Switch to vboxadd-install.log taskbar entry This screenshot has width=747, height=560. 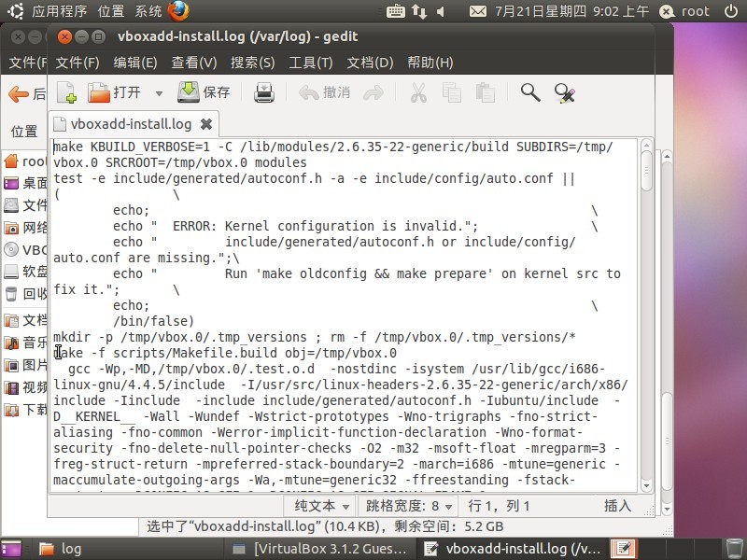(x=512, y=549)
